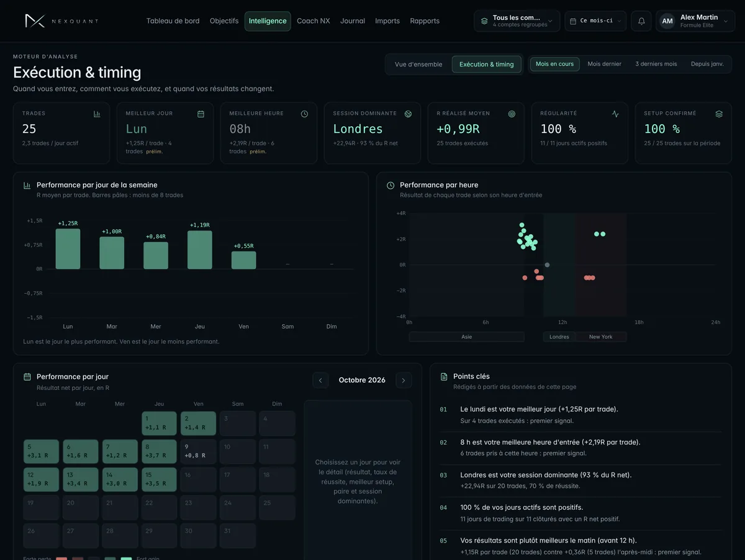This screenshot has height=560, width=745.
Task: Select October 5 day with +3,1 R
Action: click(x=41, y=451)
